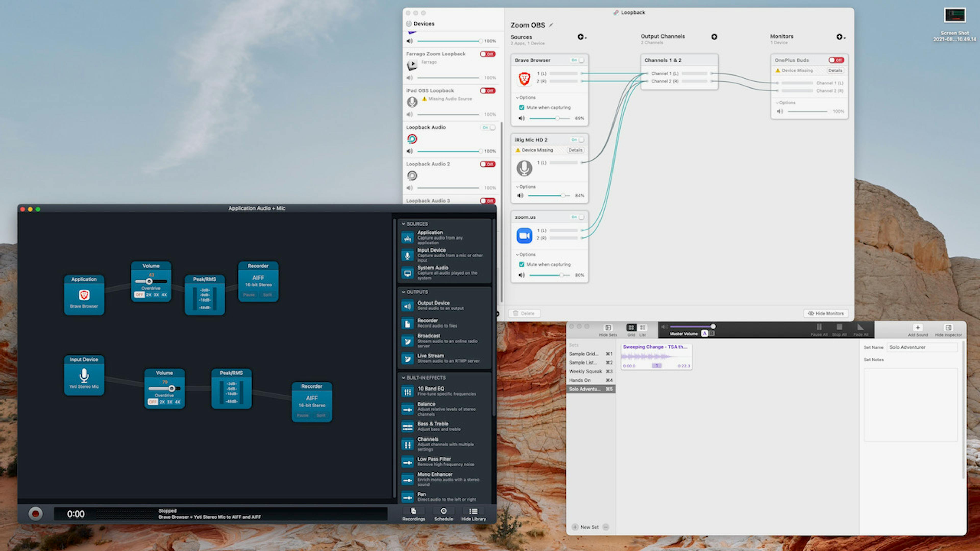The image size is (980, 551).
Task: Select the Low Pass Filter effect
Action: (445, 462)
